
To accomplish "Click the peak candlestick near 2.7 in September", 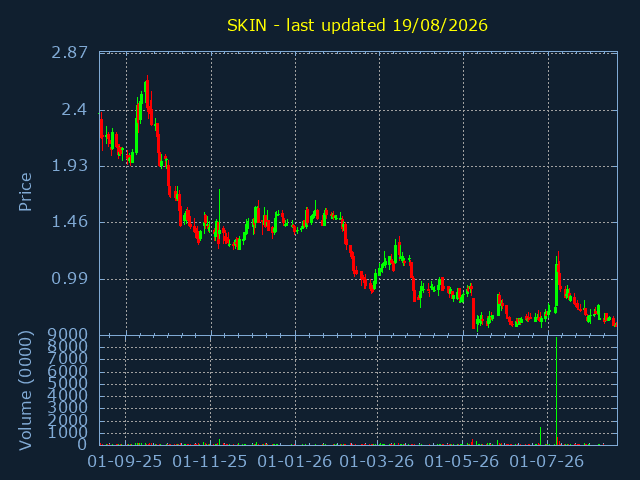I will [147, 96].
